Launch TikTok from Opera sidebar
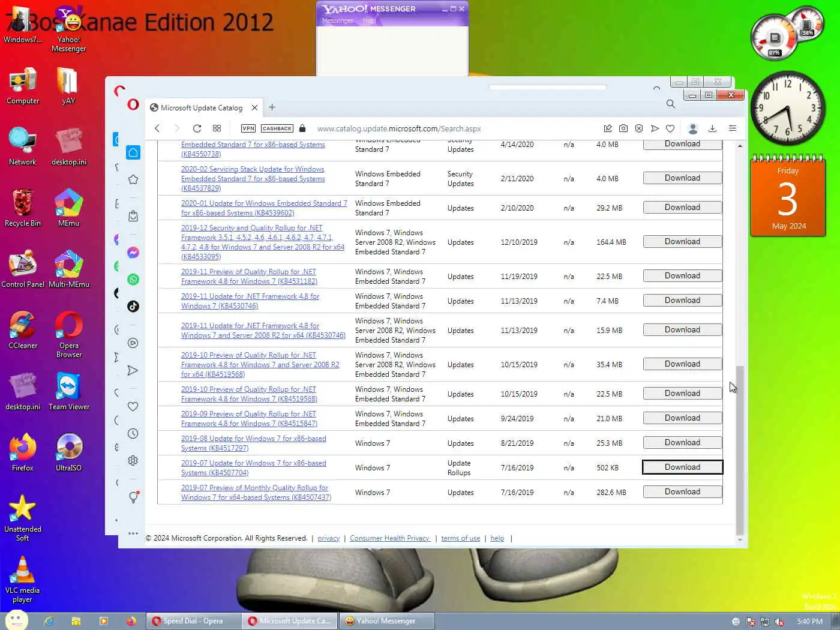The width and height of the screenshot is (840, 630). pyautogui.click(x=133, y=306)
